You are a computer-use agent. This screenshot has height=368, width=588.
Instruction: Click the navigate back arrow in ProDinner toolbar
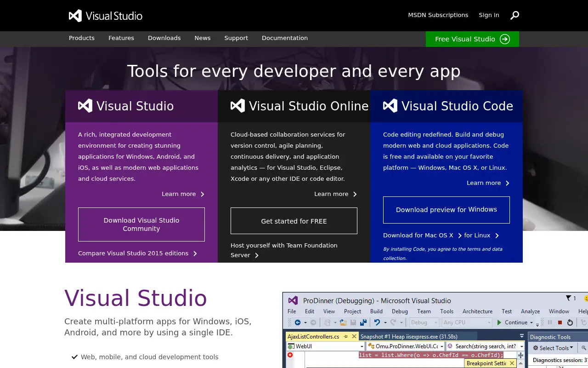point(298,322)
